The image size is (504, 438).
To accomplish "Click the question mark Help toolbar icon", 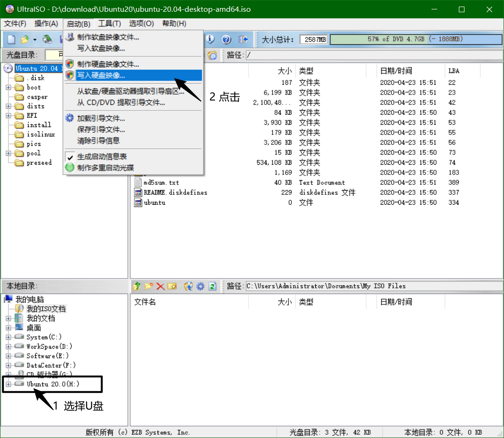I will pos(226,39).
